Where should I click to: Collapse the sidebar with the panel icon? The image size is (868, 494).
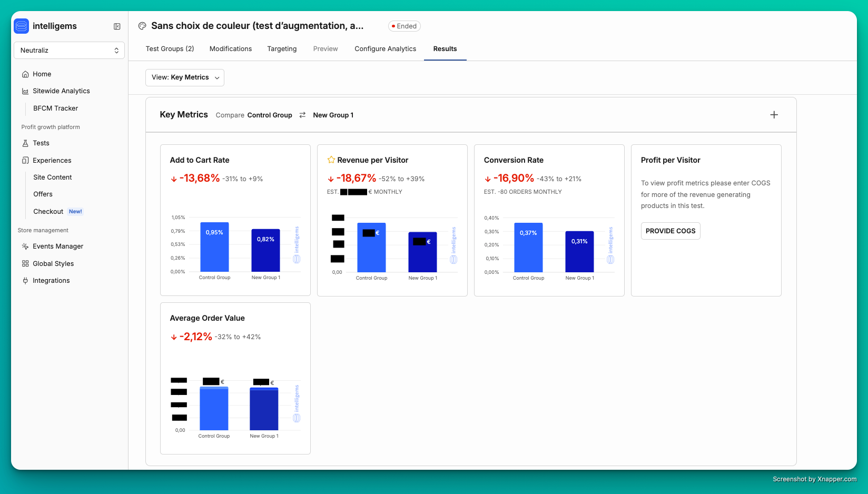[x=117, y=26]
